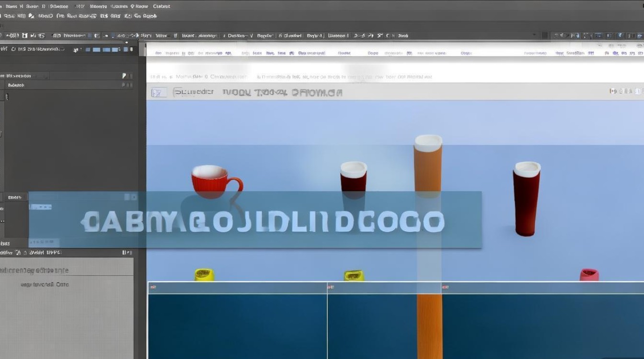
Task: Click the picture icon left of viewport heading
Action: (x=159, y=92)
